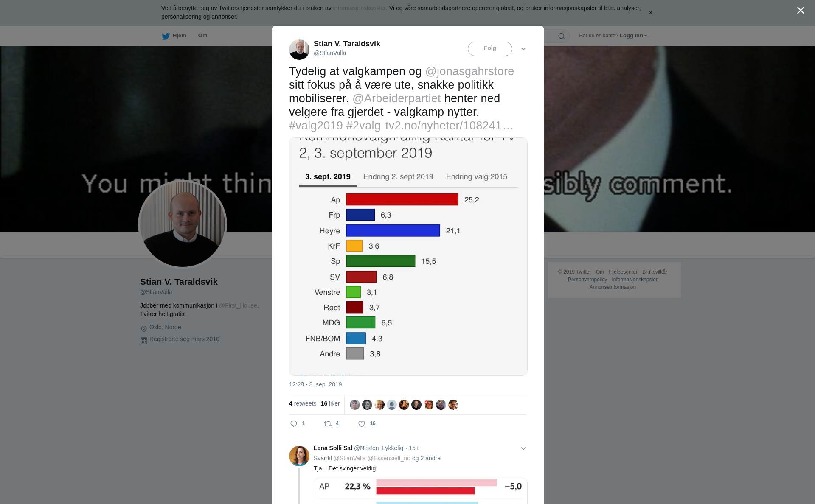Like the tweet with heart icon

362,424
